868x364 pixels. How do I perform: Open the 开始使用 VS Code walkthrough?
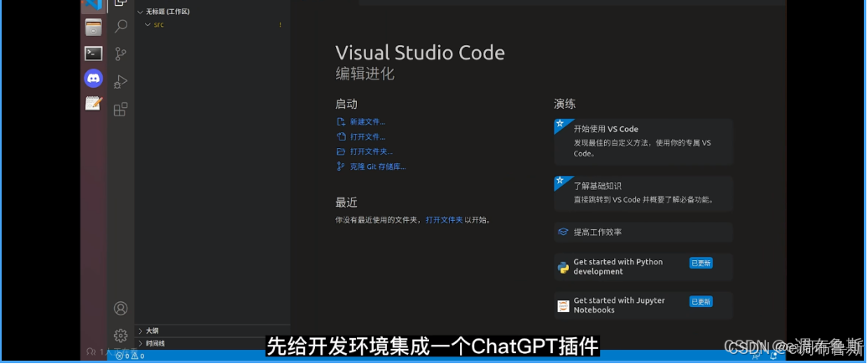643,141
